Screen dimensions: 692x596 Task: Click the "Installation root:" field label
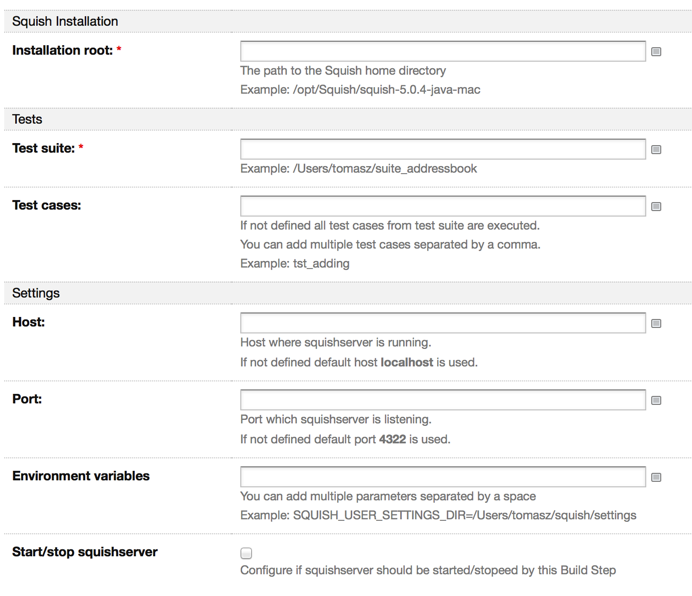61,50
